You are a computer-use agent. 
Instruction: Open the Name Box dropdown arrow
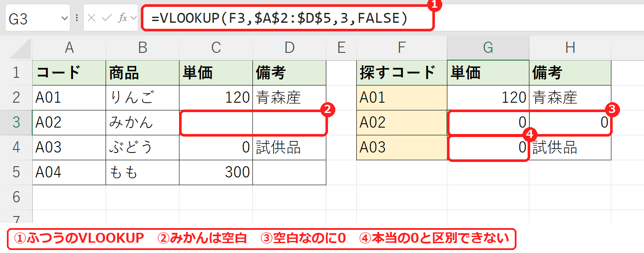[x=65, y=18]
